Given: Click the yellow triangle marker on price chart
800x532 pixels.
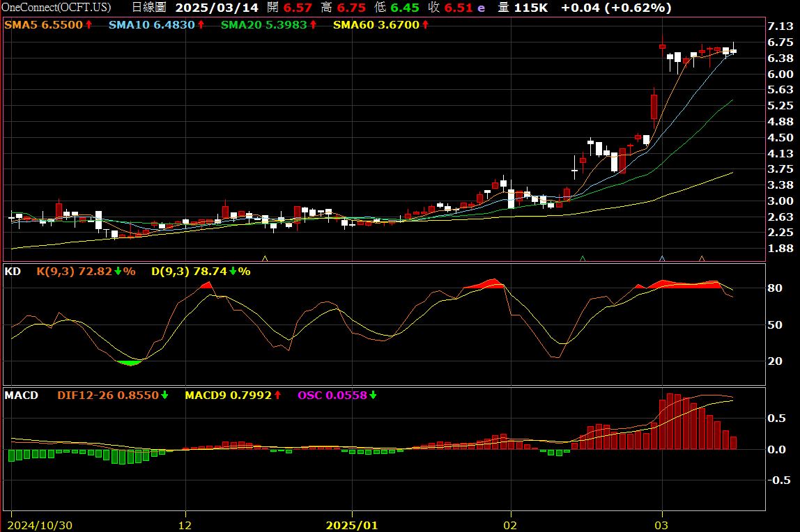Looking at the screenshot, I should tap(264, 258).
